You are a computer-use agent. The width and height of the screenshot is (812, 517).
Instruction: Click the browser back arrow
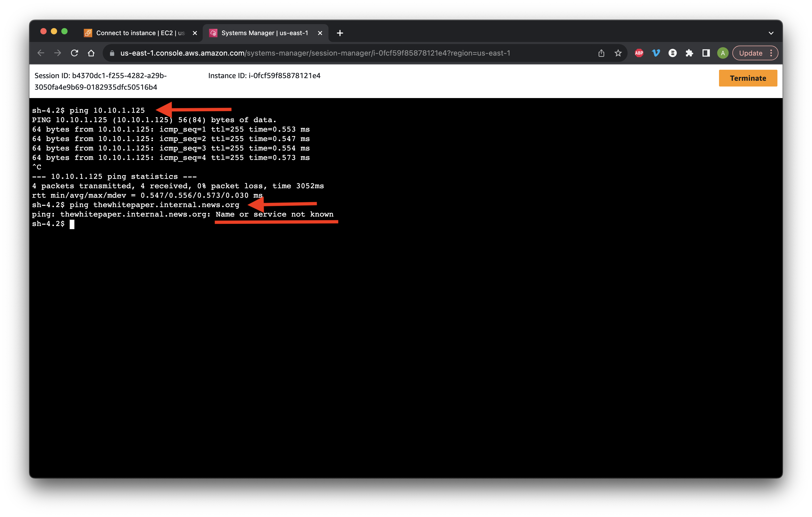coord(41,53)
